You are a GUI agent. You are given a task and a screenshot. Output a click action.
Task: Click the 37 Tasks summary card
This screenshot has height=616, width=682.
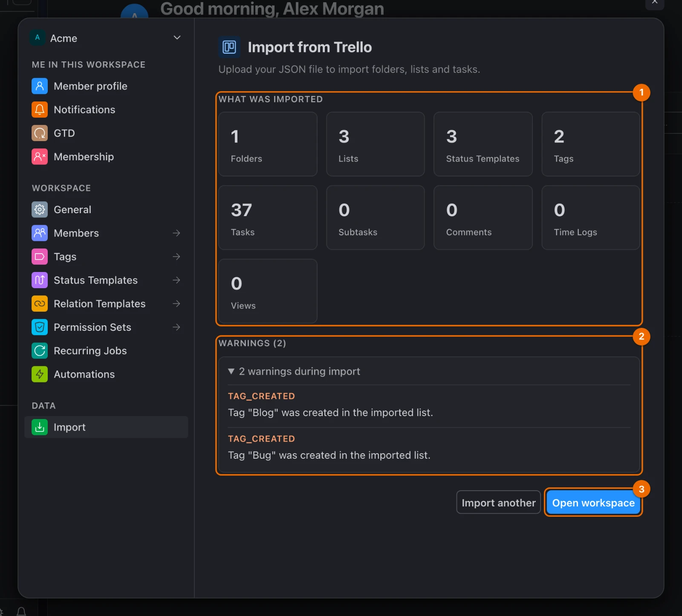268,217
